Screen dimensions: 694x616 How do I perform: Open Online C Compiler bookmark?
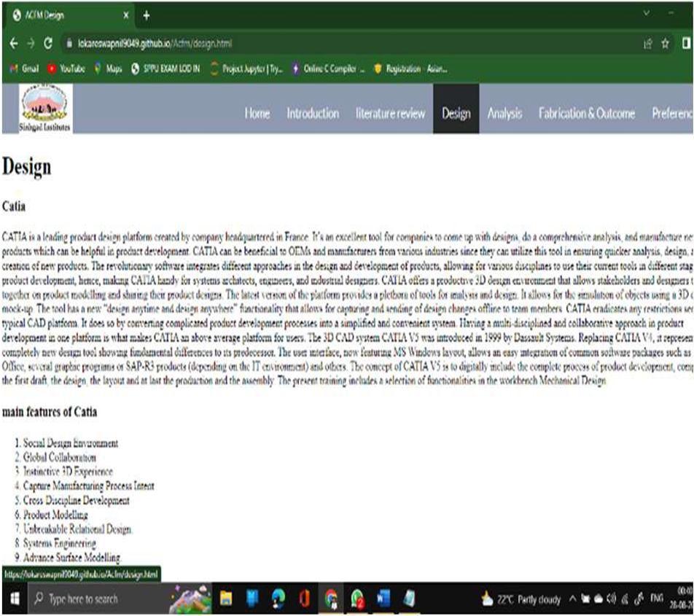click(328, 69)
